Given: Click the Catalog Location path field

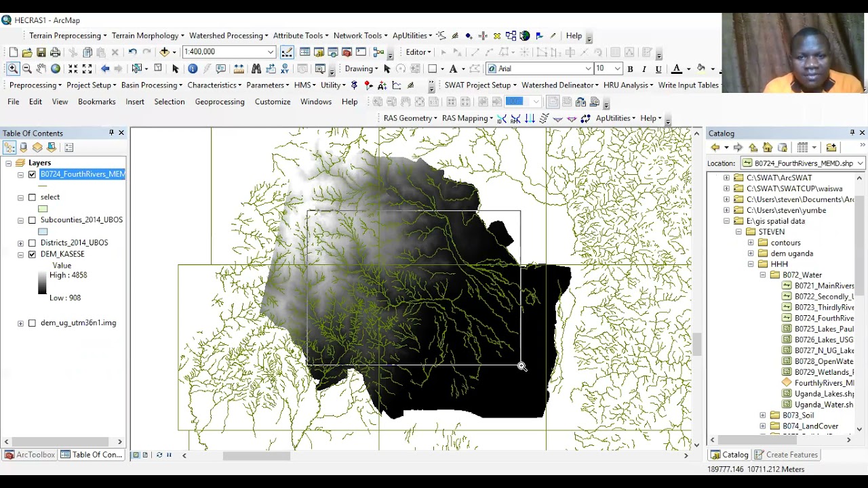Looking at the screenshot, I should pos(802,163).
